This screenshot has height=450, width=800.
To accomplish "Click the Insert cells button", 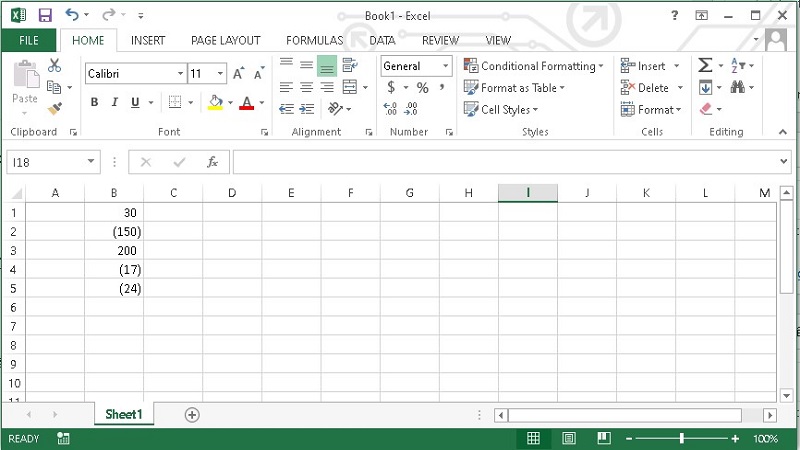I will point(643,66).
